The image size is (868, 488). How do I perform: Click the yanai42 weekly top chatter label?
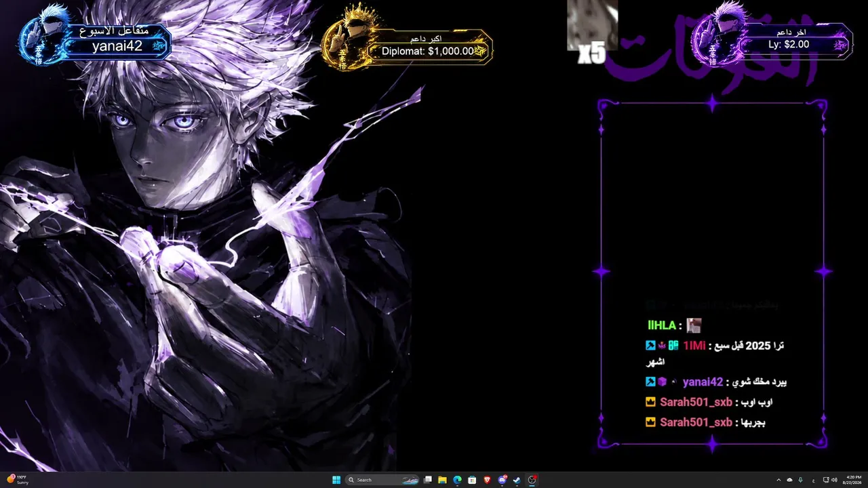pos(117,46)
